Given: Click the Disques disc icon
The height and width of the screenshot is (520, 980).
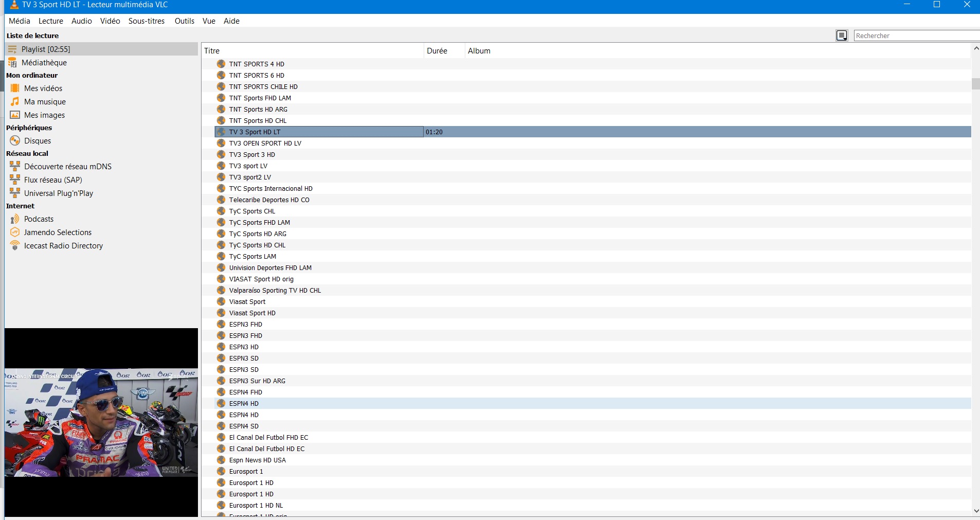Looking at the screenshot, I should pos(15,140).
